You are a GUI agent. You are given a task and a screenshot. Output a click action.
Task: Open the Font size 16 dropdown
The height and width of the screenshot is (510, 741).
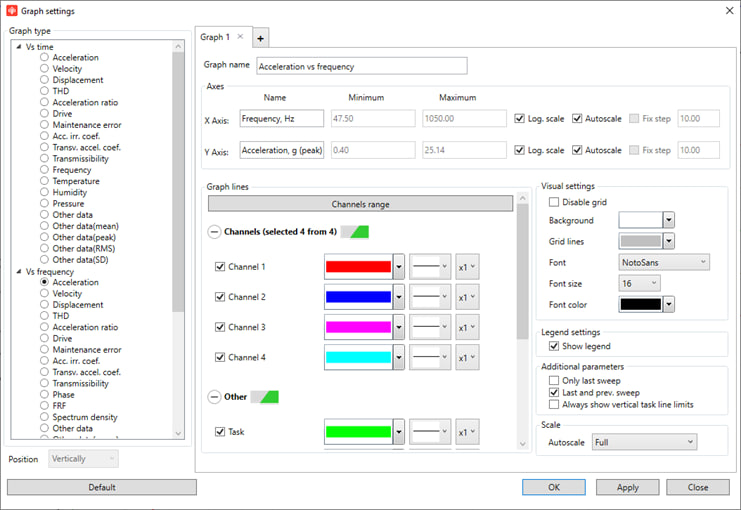[639, 283]
